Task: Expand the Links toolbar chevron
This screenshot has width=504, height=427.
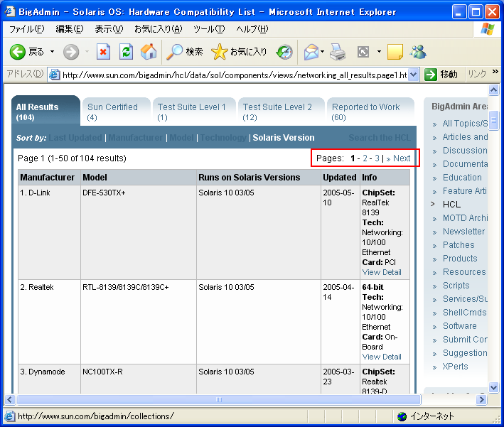Action: coord(495,71)
